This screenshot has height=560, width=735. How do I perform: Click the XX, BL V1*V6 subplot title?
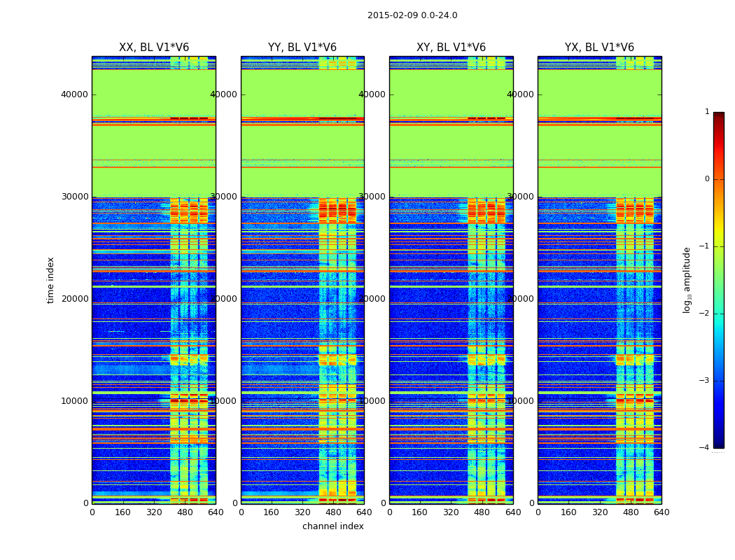pyautogui.click(x=154, y=48)
